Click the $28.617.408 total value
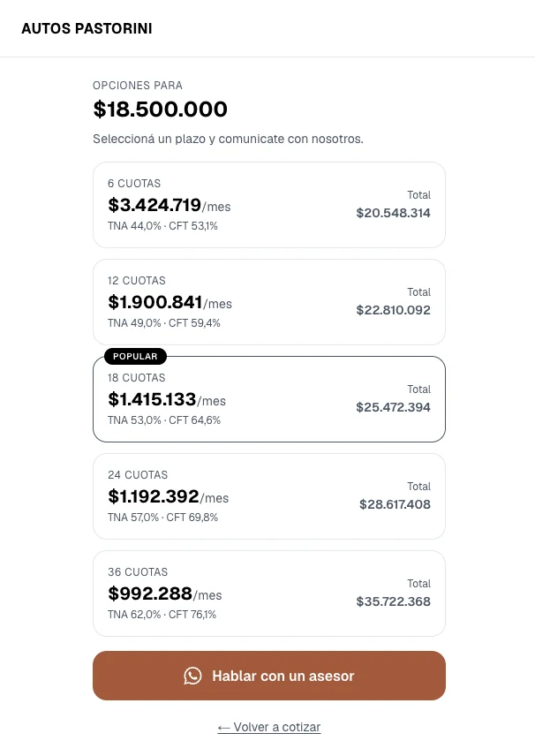 [395, 504]
